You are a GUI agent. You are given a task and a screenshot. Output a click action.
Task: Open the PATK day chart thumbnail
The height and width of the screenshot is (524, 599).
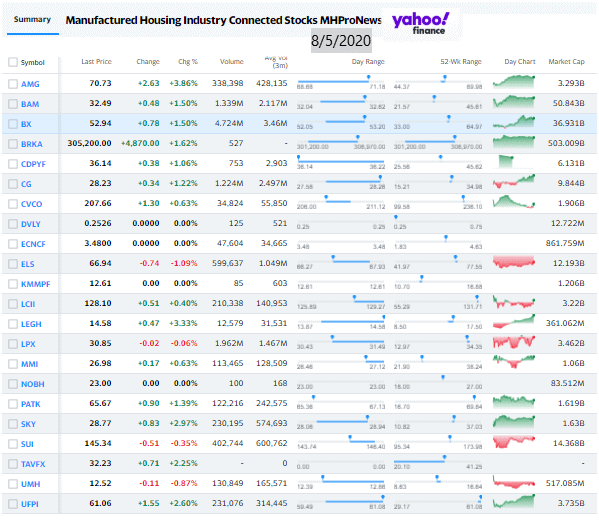[514, 402]
